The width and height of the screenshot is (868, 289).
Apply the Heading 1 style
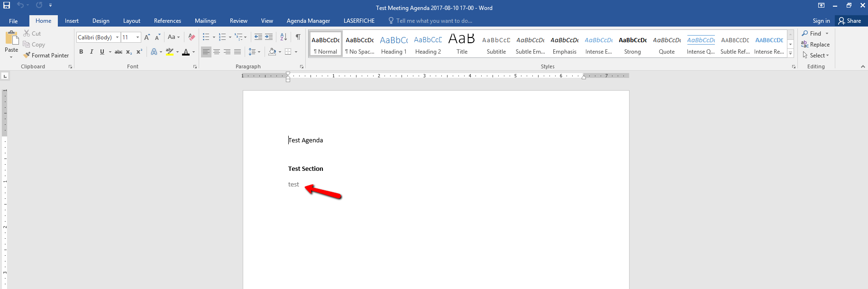(394, 44)
